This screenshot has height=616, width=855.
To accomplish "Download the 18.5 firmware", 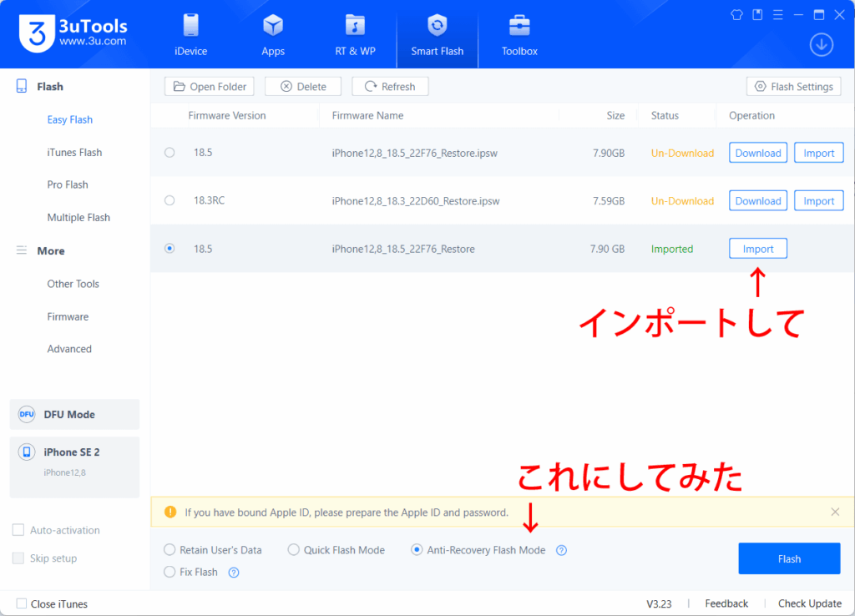I will pyautogui.click(x=758, y=154).
